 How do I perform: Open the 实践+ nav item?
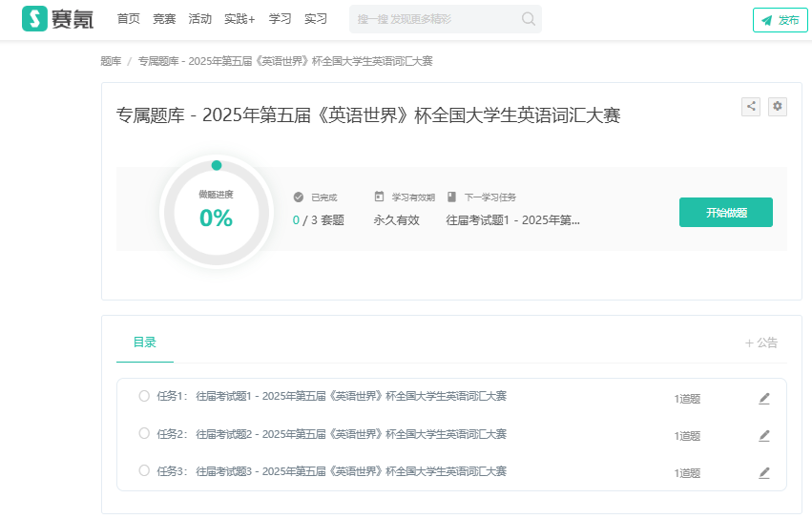click(239, 19)
